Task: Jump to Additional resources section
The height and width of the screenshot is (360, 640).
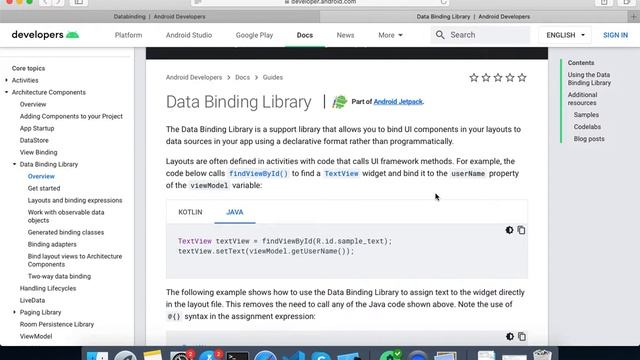Action: pos(582,99)
